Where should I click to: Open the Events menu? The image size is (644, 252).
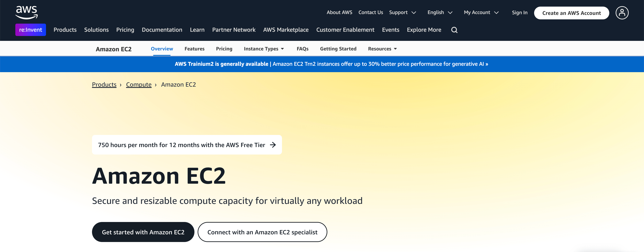pyautogui.click(x=391, y=30)
